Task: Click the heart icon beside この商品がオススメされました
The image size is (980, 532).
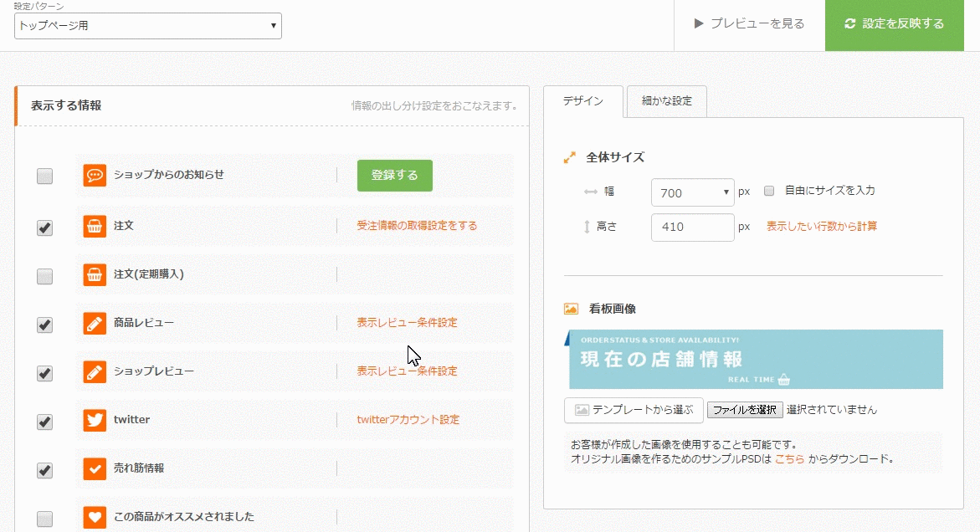Action: coord(95,517)
